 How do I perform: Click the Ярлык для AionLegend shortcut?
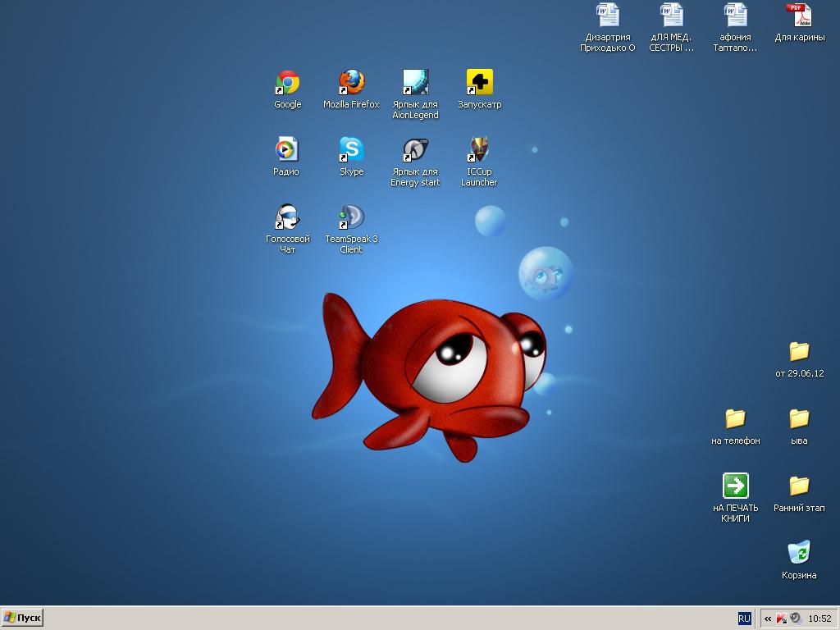tap(415, 83)
